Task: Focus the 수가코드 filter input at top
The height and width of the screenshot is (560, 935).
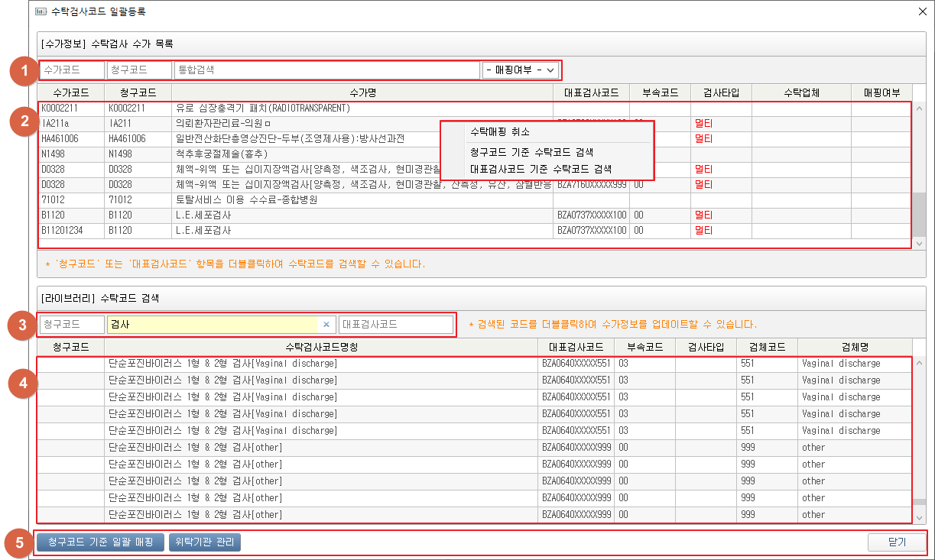Action: pyautogui.click(x=72, y=70)
